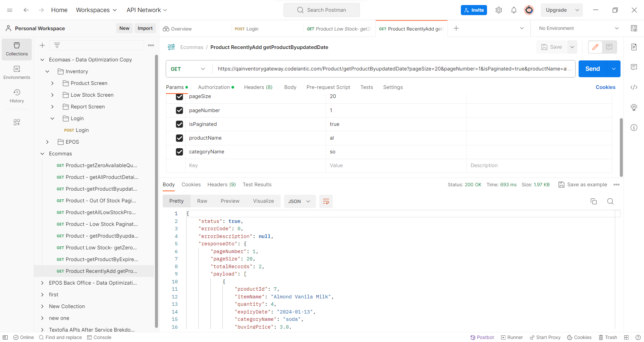Switch to comment mode icon
Viewport: 644px width, 342px height.
pyautogui.click(x=609, y=47)
